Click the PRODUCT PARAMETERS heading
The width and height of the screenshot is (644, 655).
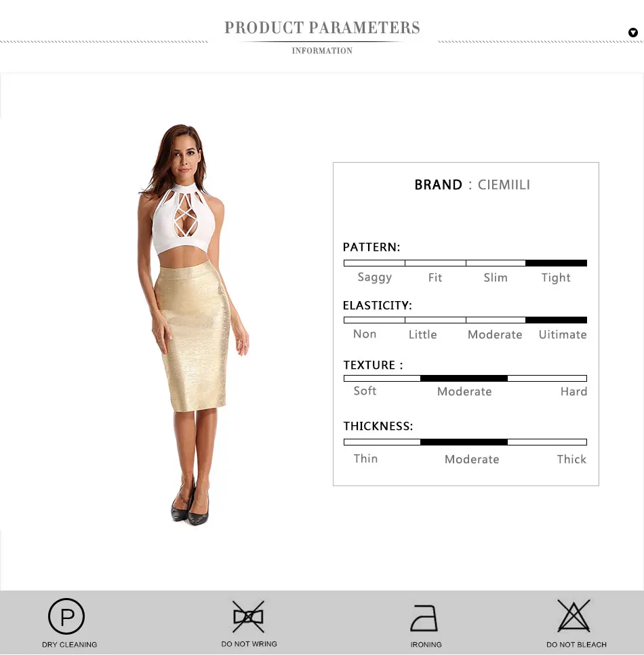322,28
